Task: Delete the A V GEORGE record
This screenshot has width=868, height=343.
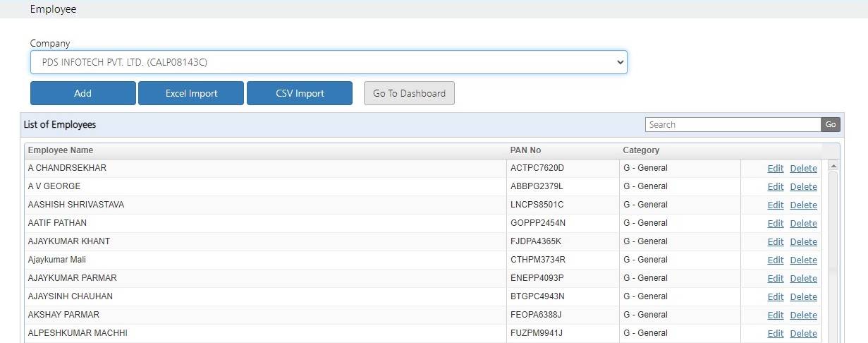Action: coord(804,187)
